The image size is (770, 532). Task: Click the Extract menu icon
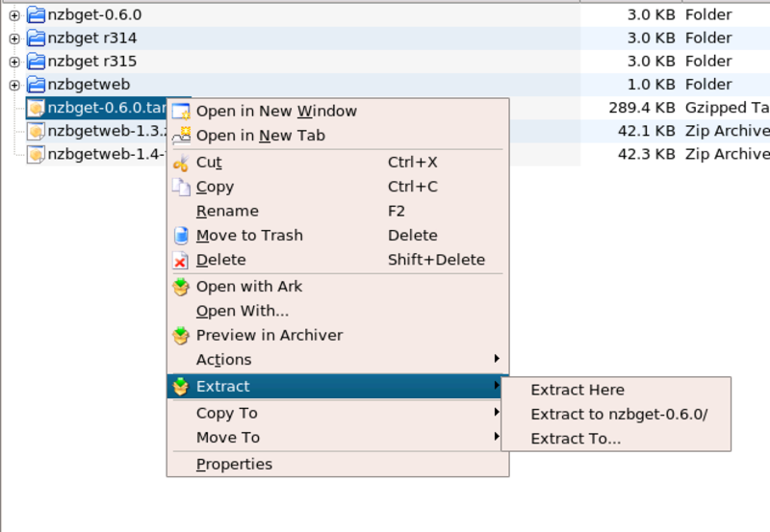(181, 387)
